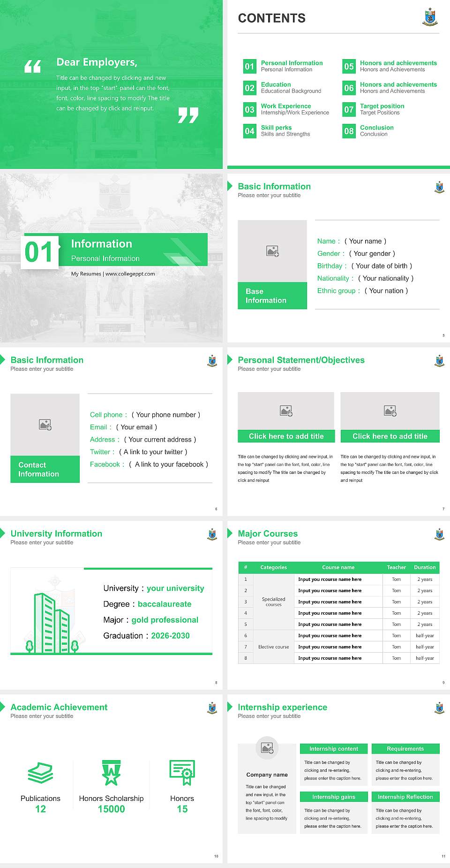Viewport: 450px width, 868px height.
Task: Click the contents number 07 green box
Action: 349,109
